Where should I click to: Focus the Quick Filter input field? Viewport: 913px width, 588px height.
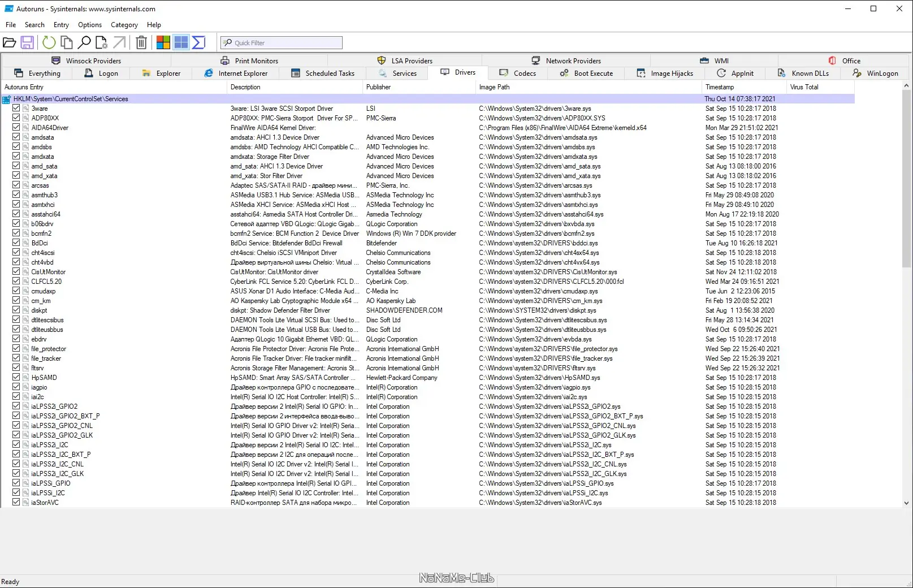[282, 42]
